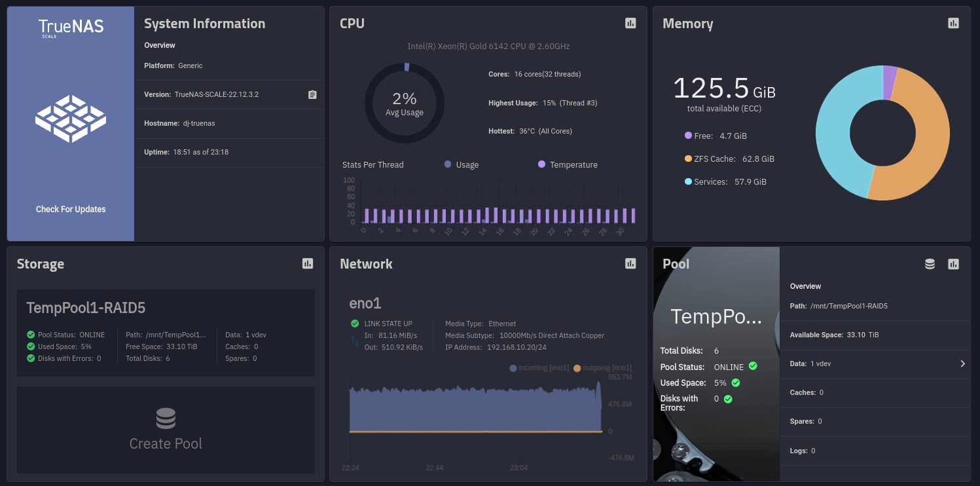Click Intel Xeon Gold 6142 CPU name
Viewport: 980px width, 486px height.
pos(488,47)
